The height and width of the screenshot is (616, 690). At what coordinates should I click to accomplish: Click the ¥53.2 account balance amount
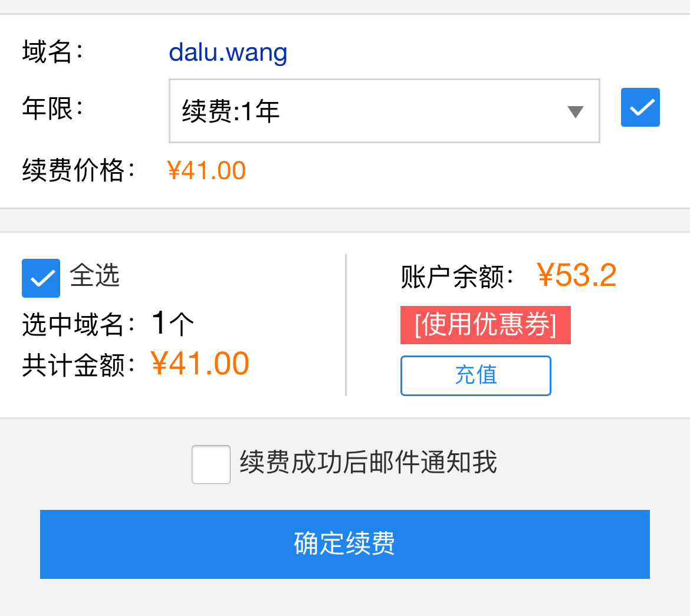[x=577, y=275]
